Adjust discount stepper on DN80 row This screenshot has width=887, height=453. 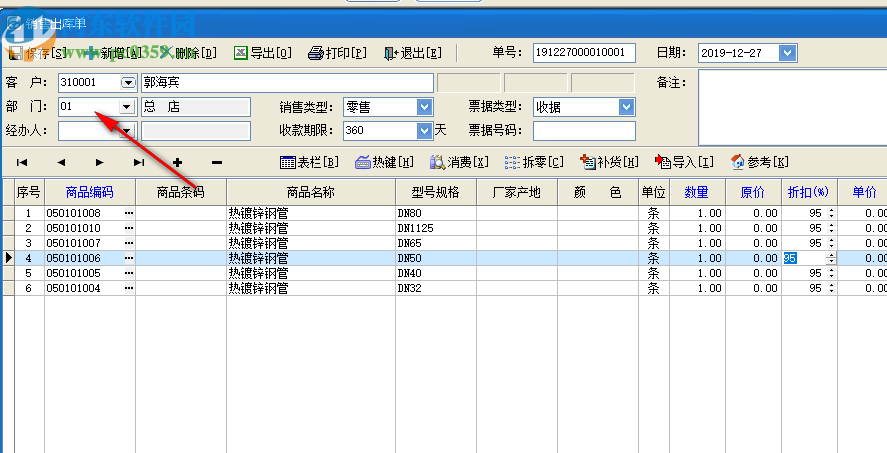831,213
